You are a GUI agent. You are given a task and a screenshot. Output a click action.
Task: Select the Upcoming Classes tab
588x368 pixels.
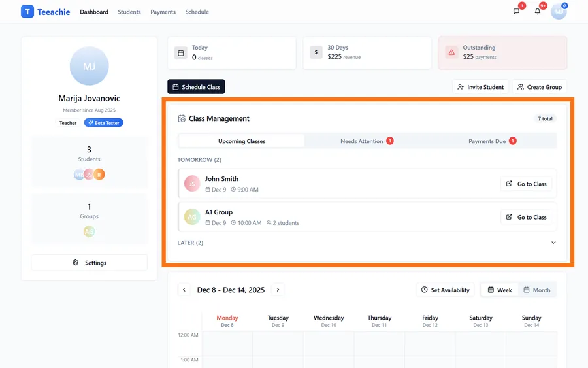tap(242, 141)
